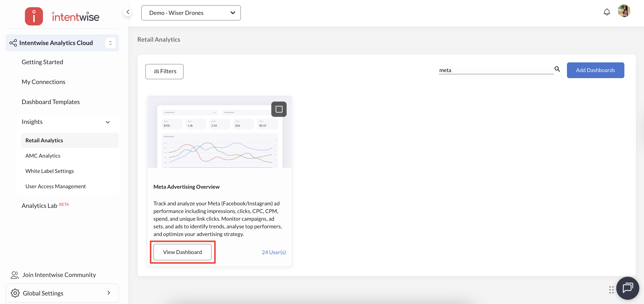Open the user profile avatar
Screen dimensions: 644x304
click(624, 11)
